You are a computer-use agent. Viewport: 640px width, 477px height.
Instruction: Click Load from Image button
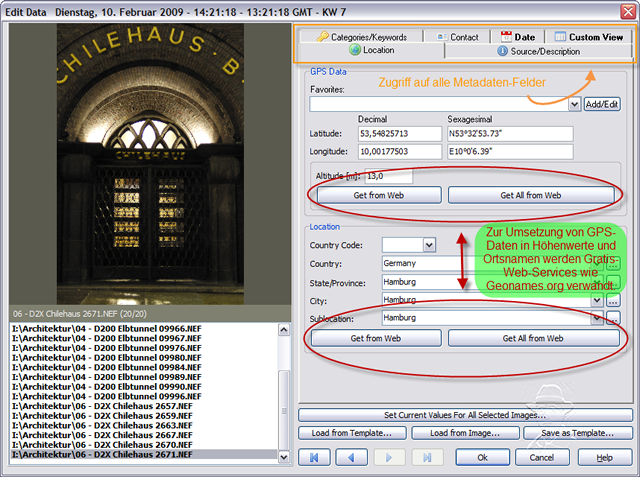(x=465, y=433)
